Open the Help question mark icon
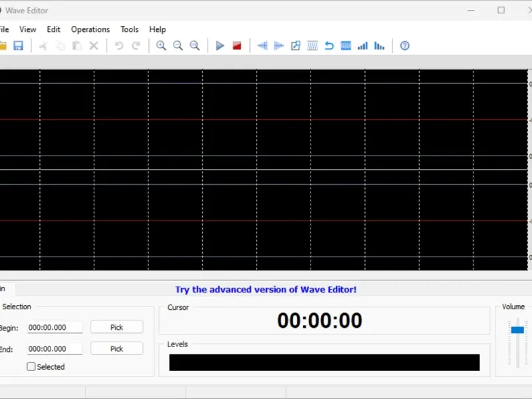This screenshot has height=399, width=532. coord(404,46)
